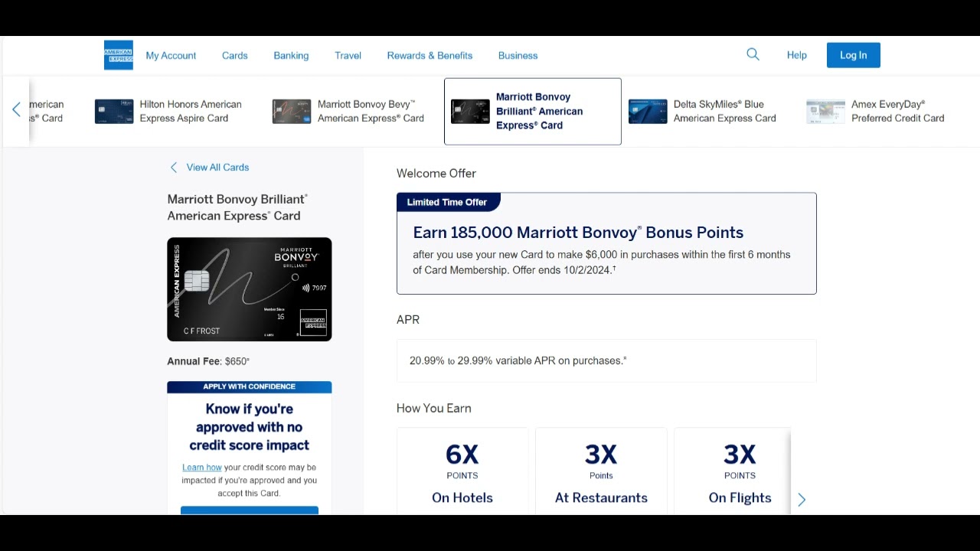Open the My Account menu

pyautogui.click(x=171, y=55)
